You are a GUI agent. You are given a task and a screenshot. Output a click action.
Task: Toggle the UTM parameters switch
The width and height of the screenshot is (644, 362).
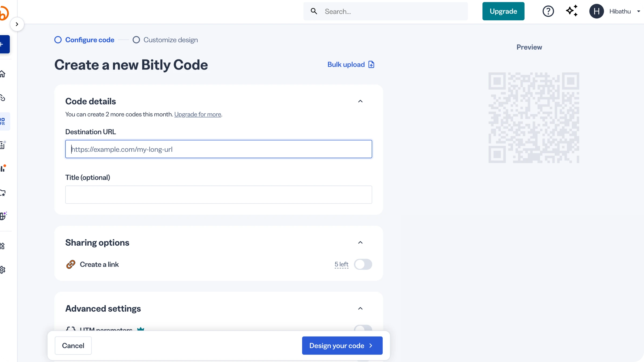click(363, 328)
